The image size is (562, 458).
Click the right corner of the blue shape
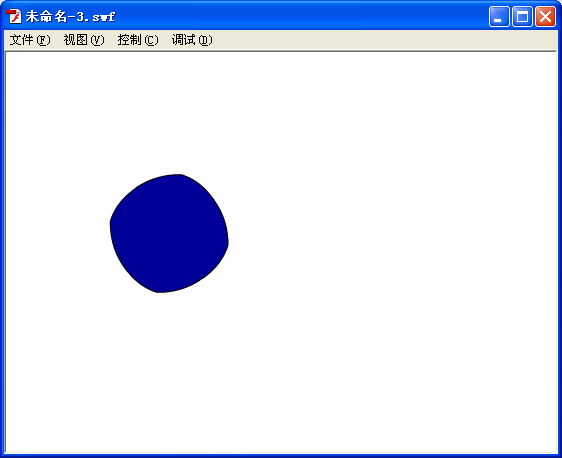point(228,244)
